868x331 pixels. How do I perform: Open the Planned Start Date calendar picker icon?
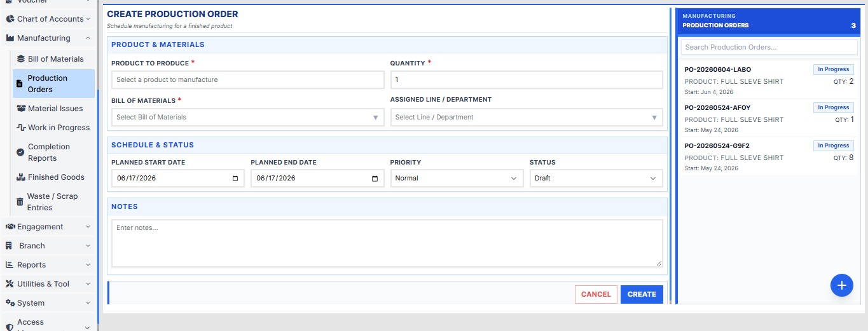pos(235,179)
